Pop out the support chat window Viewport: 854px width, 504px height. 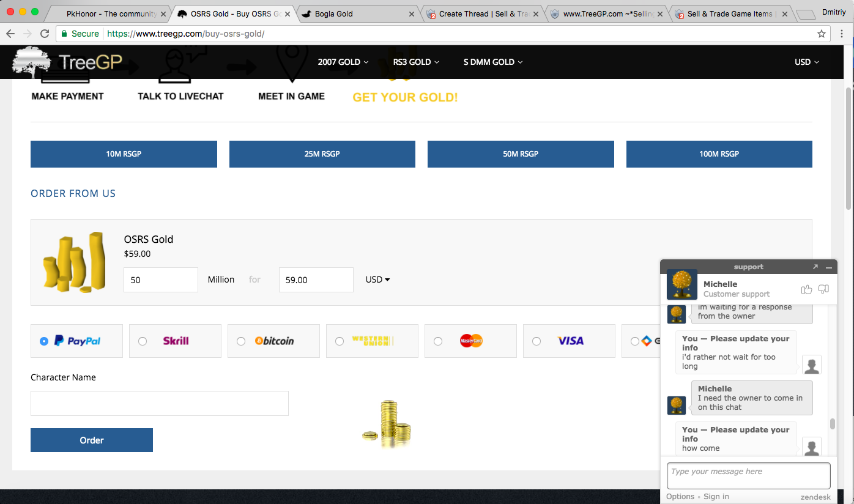(815, 267)
